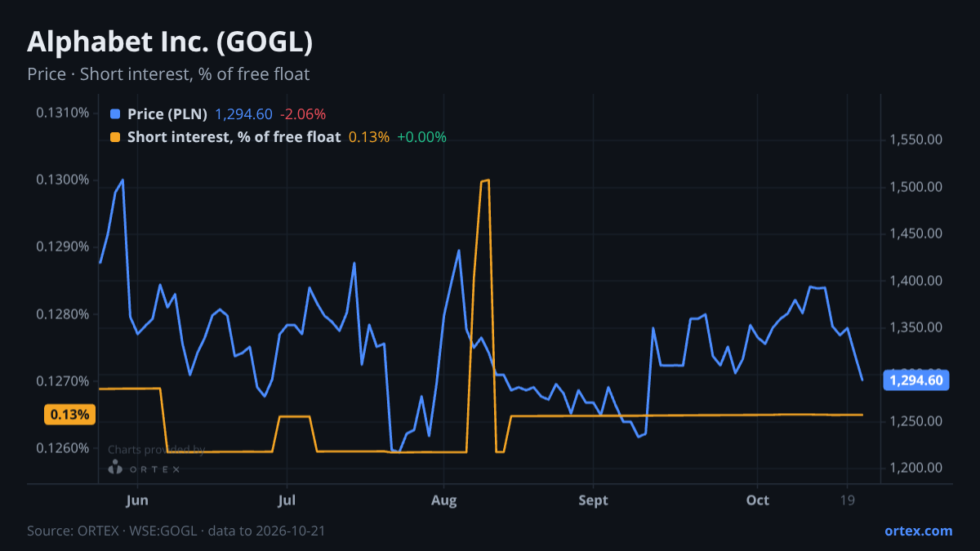980x551 pixels.
Task: Click the orange 0.13% axis tag
Action: pyautogui.click(x=69, y=415)
